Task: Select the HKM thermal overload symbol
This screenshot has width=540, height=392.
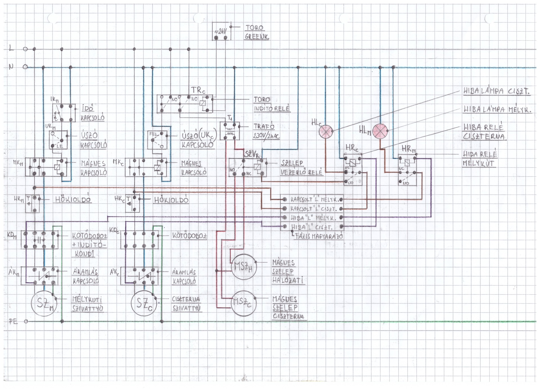Action: pyautogui.click(x=32, y=204)
